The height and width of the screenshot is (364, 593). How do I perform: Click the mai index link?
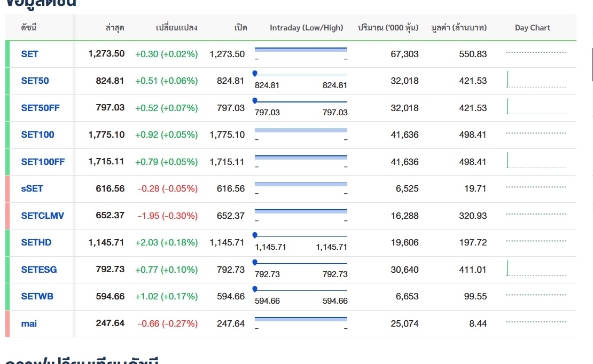coord(29,323)
